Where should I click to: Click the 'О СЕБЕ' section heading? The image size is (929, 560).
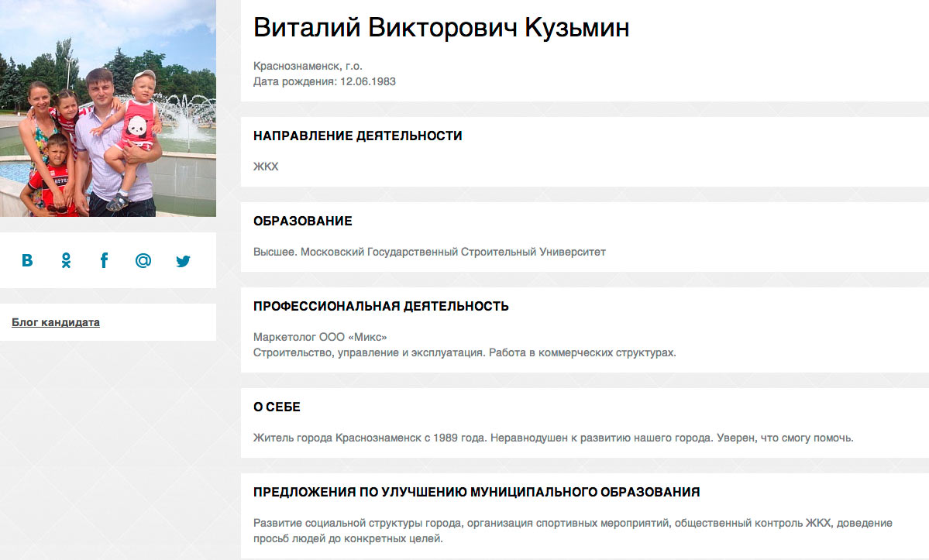(x=277, y=407)
